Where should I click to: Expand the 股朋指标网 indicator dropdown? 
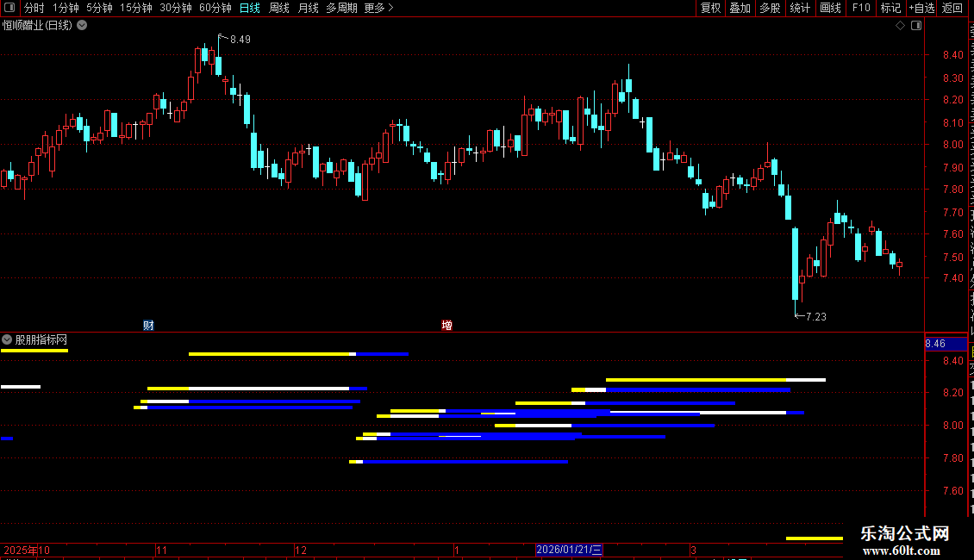pyautogui.click(x=7, y=339)
